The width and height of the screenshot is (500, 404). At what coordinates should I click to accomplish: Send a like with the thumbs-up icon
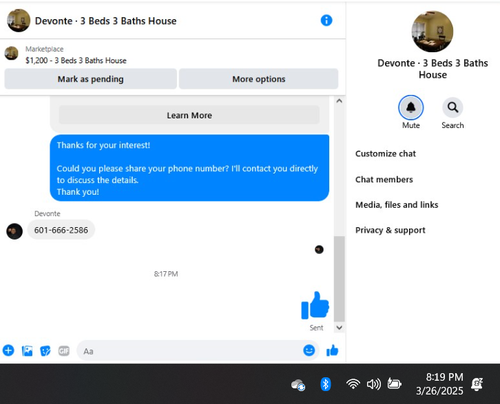coord(332,350)
